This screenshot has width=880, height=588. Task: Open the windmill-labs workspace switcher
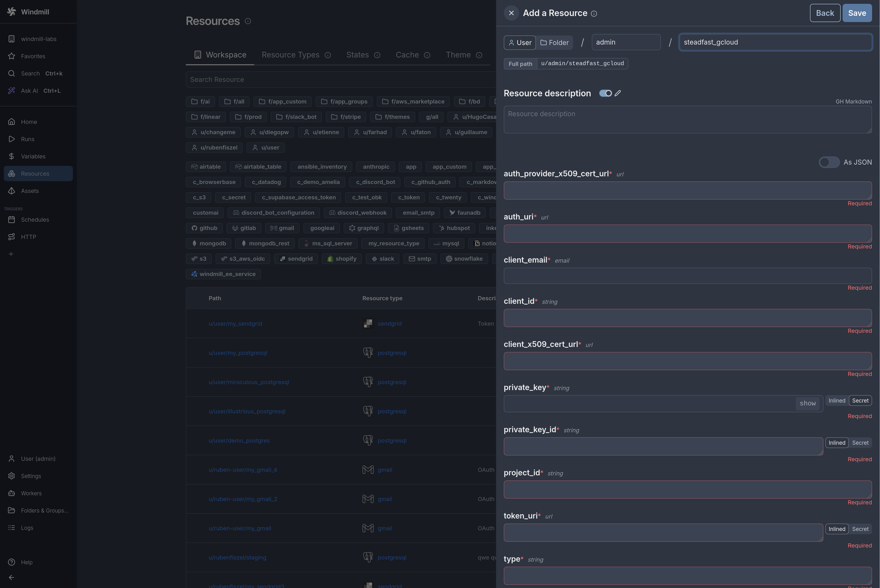point(38,39)
